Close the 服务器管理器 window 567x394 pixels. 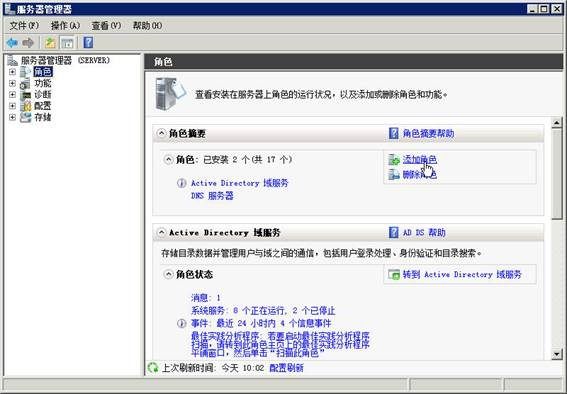point(557,9)
